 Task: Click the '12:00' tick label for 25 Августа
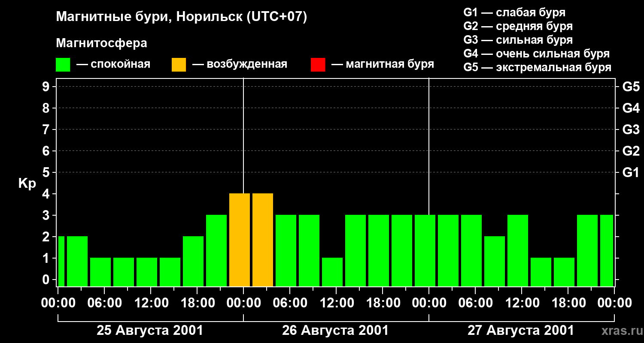click(151, 303)
